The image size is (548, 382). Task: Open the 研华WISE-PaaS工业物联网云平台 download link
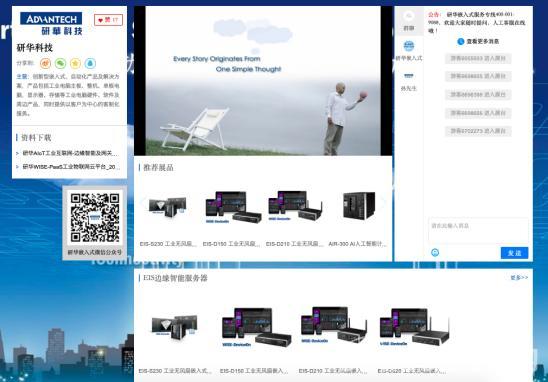[71, 167]
